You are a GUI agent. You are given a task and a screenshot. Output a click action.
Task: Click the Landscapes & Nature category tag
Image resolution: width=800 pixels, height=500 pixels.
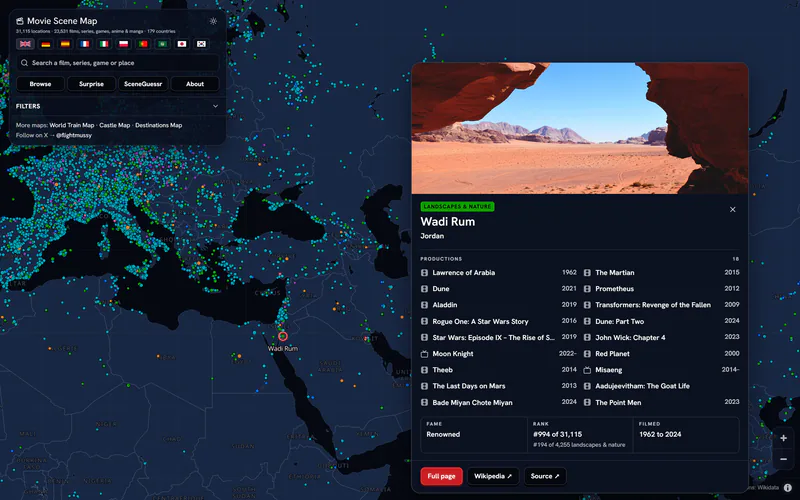point(457,207)
